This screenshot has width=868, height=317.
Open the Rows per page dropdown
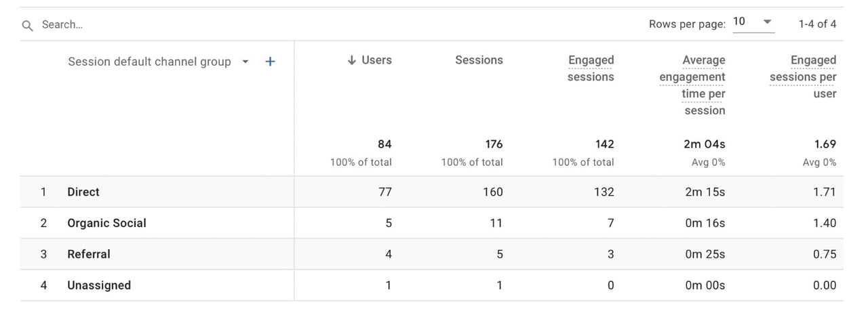pos(753,22)
